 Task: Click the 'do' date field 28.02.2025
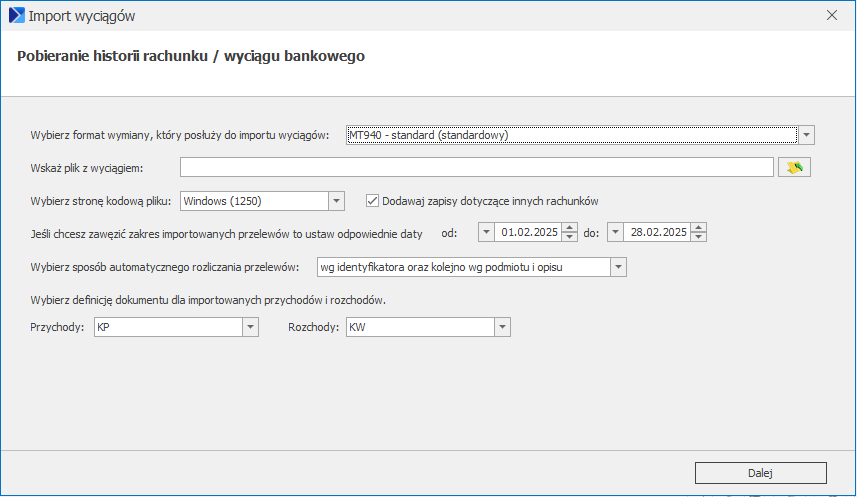(x=656, y=233)
